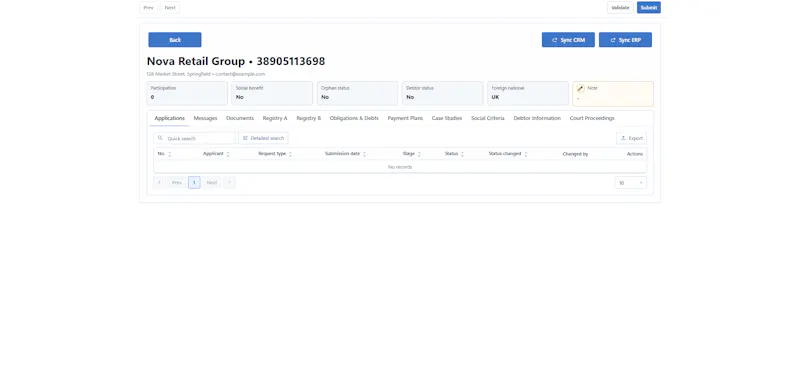Open the rows-per-page dropdown showing 10

(631, 183)
